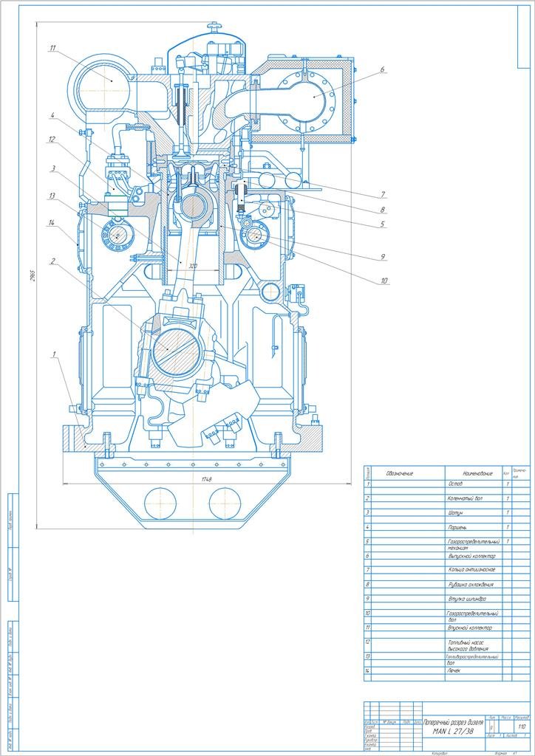This screenshot has width=535, height=756.
Task: Select the 'Шатун' table entry
Action: pos(456,512)
